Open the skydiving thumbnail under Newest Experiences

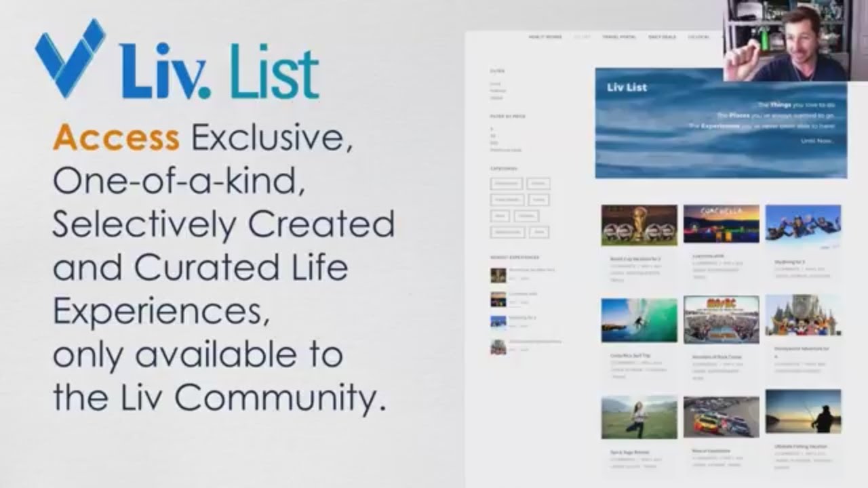point(498,322)
